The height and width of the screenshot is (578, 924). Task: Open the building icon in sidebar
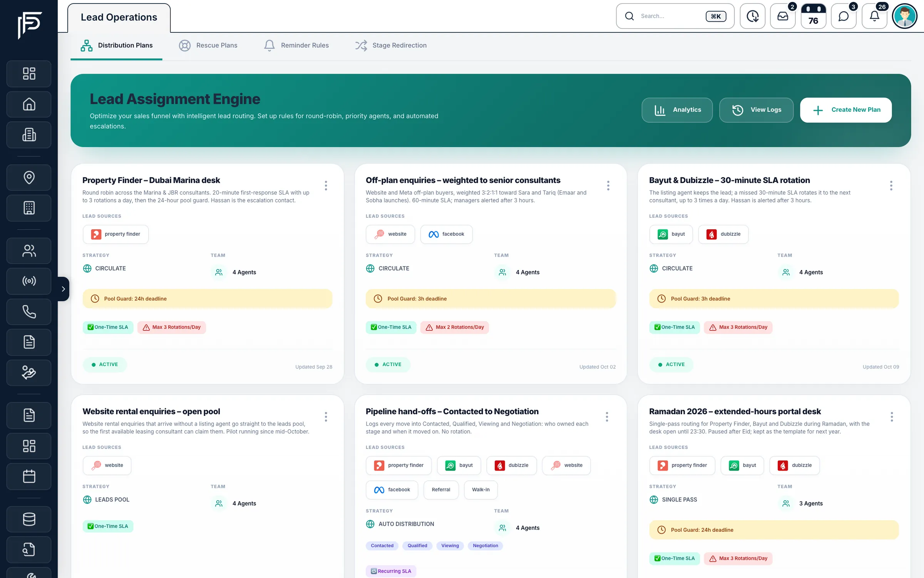click(29, 135)
